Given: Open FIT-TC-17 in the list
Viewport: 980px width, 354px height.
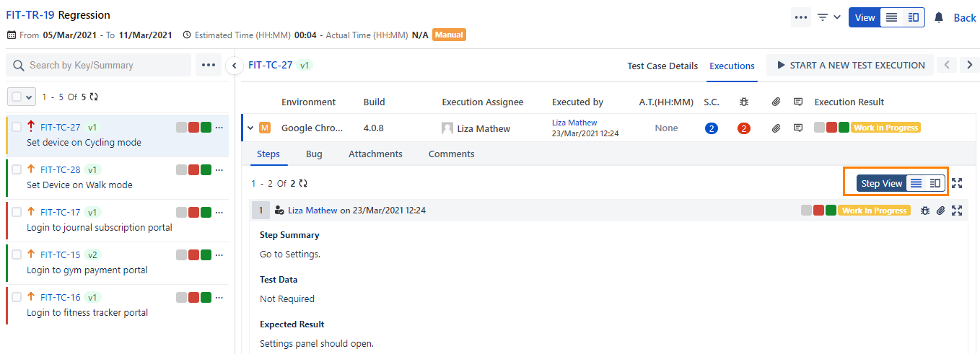Looking at the screenshot, I should [x=61, y=213].
